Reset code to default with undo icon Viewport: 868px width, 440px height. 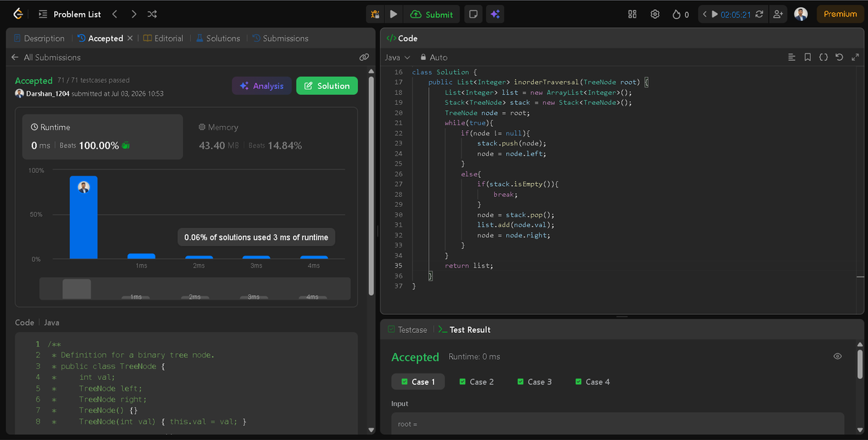point(839,57)
